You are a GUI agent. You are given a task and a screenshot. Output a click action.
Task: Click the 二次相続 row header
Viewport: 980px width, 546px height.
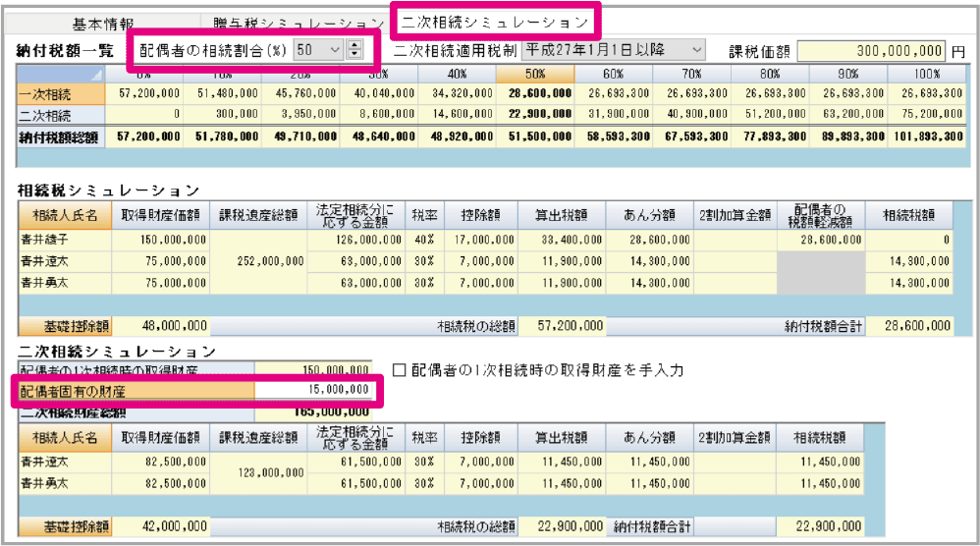tap(60, 115)
